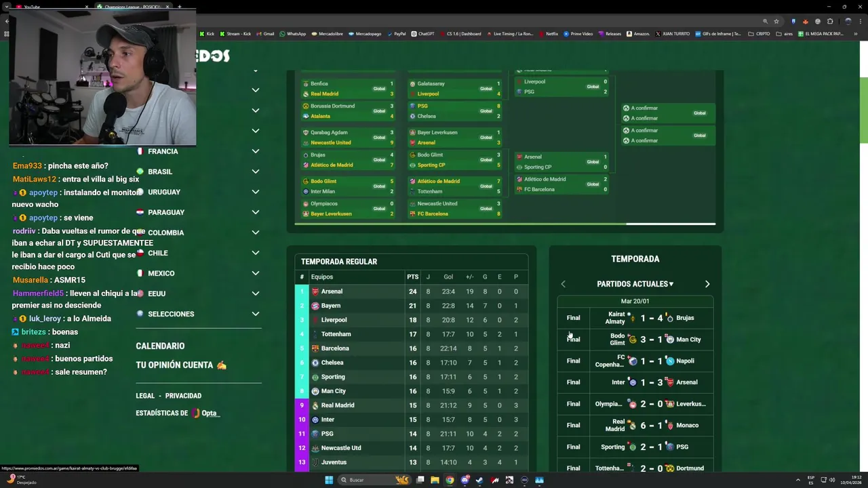Open the Kairat Almaty vs Brujas match

(635, 318)
